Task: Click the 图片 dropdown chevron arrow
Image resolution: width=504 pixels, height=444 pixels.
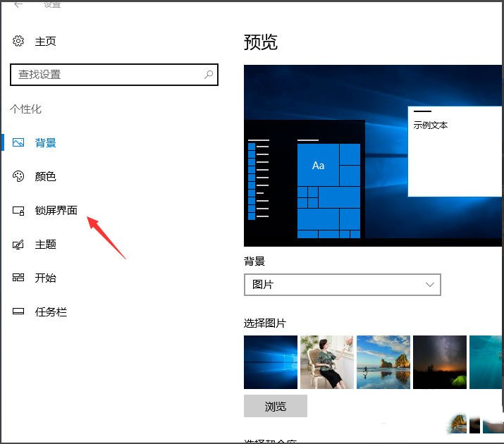Action: [x=430, y=285]
